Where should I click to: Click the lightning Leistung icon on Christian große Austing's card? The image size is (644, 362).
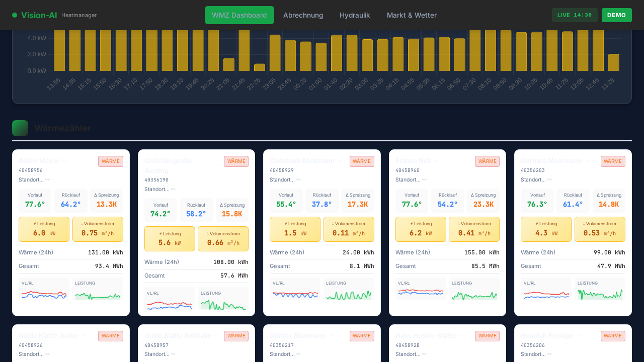coord(160,233)
